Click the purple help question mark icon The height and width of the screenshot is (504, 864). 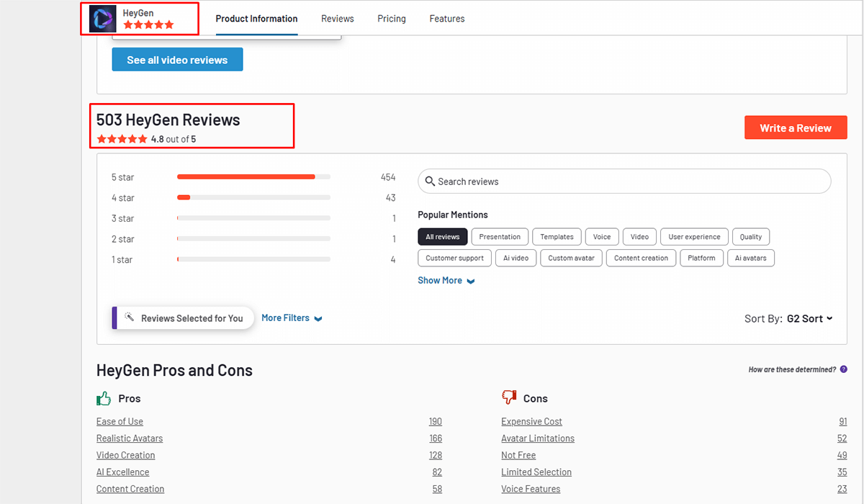[x=843, y=369]
